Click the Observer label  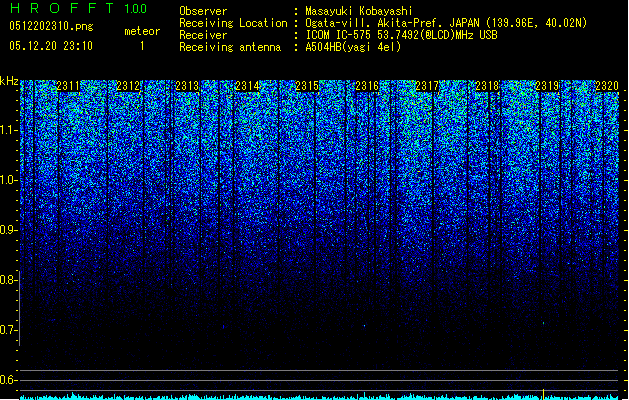click(203, 11)
